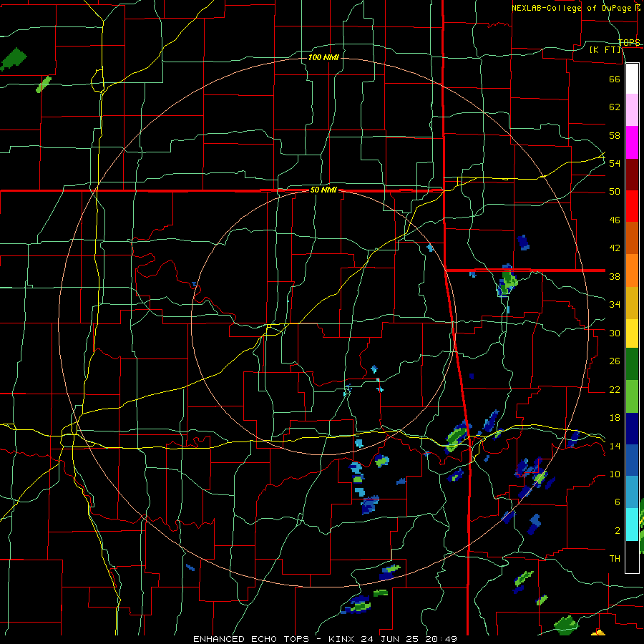Screen dimensions: 644x644
Task: Pick the 38 legend value
Action: pyautogui.click(x=615, y=277)
